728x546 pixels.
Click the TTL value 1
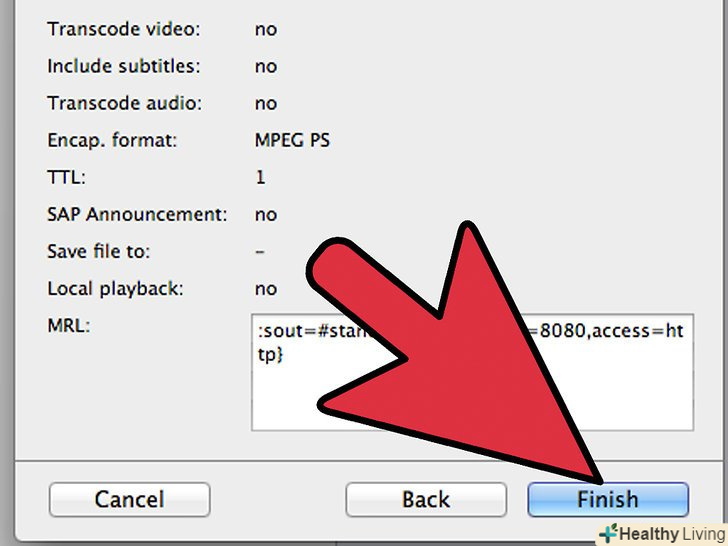[260, 177]
